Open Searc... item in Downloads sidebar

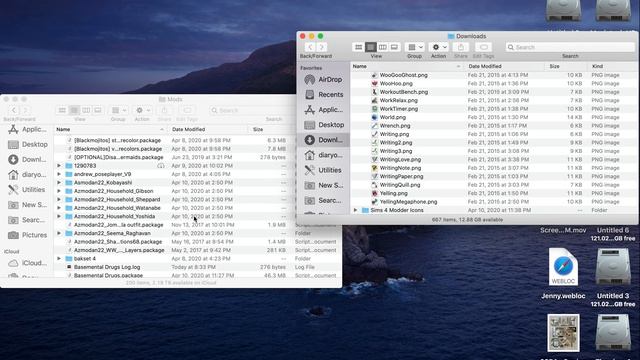[x=323, y=200]
